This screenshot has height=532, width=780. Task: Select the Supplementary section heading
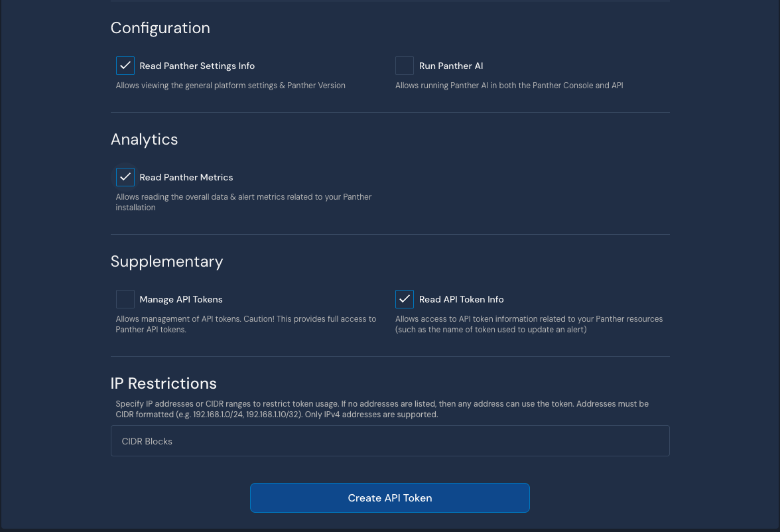[x=166, y=261]
